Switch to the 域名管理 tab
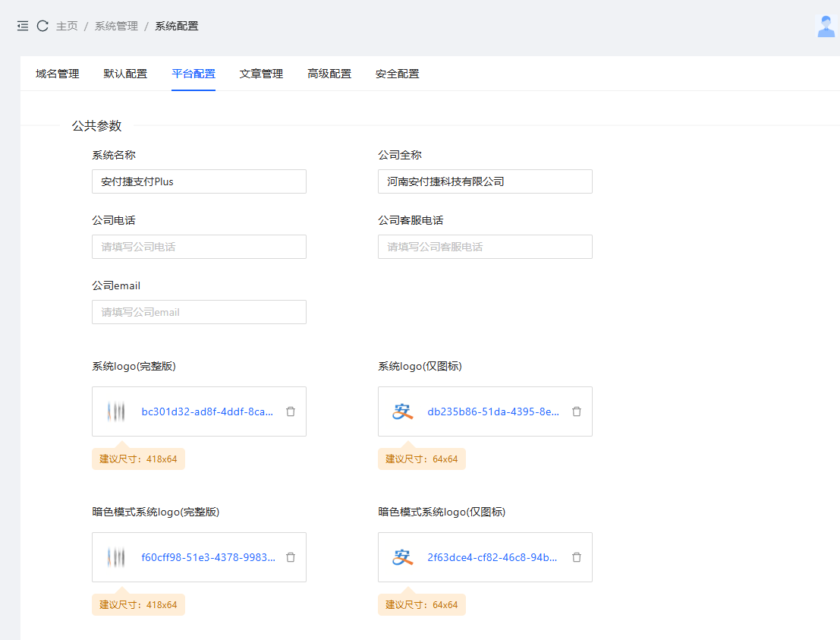The image size is (840, 640). [58, 74]
